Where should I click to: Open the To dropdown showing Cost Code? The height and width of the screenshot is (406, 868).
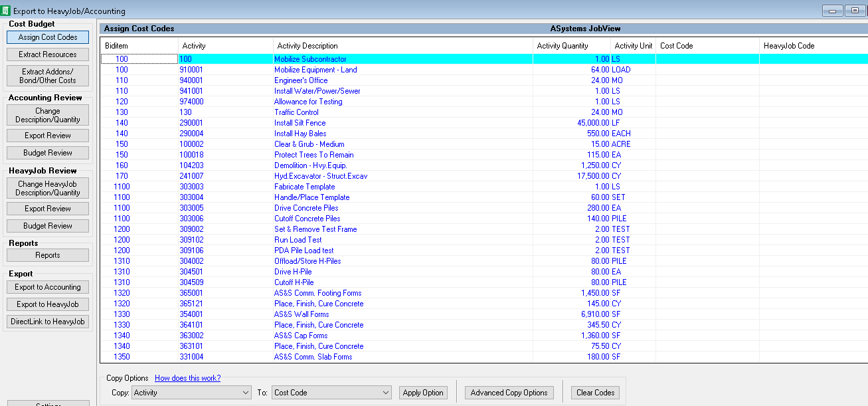tap(331, 392)
